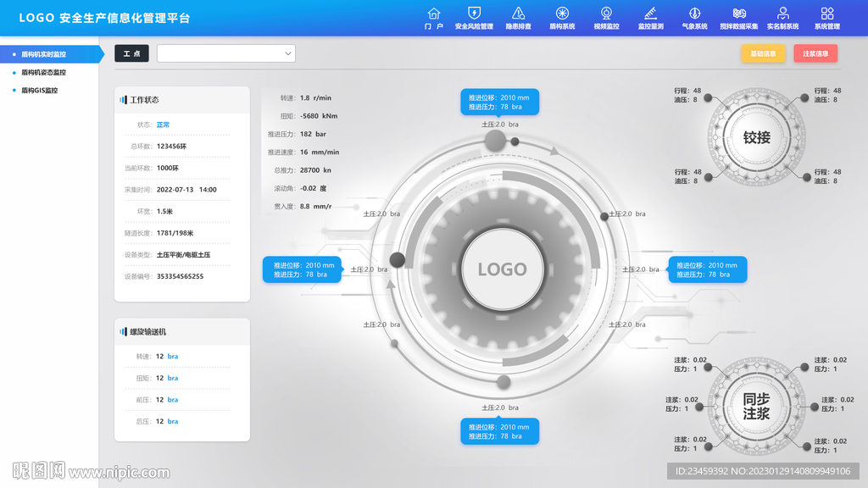Screen dimensions: 868x488
Task: Click 推进速度 value 16 mm/min
Action: [320, 152]
